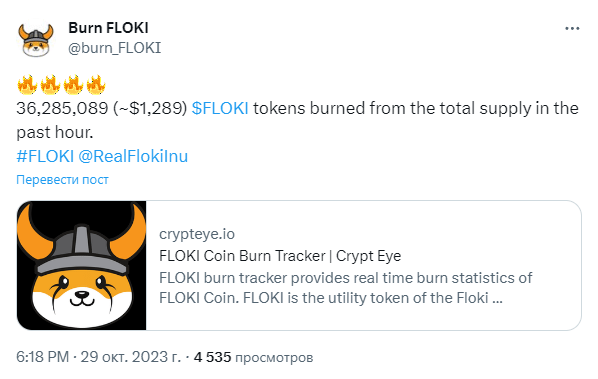Show the 4 535 просмотров view count

click(x=253, y=357)
